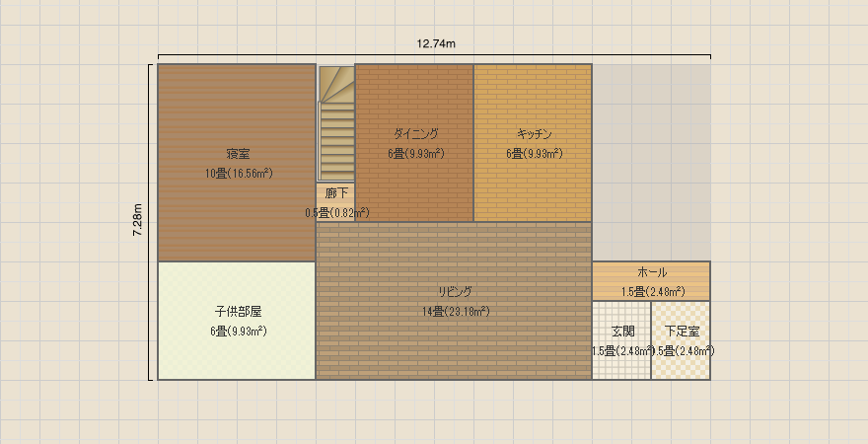868x444 pixels.
Task: Click the 10畳(16.56m²) bedroom size text
Action: (239, 174)
